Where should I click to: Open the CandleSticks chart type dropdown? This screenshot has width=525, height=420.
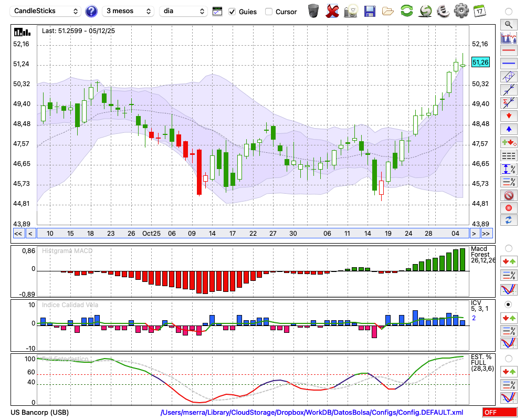coord(46,11)
